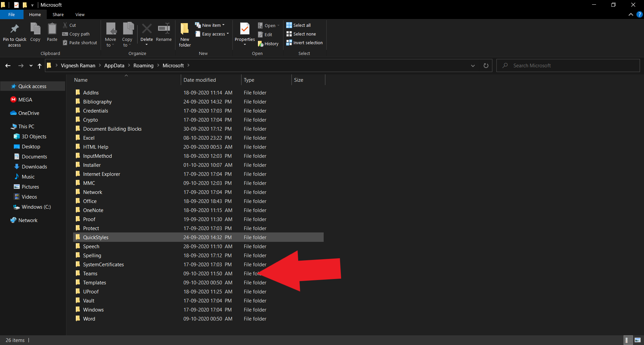Expand the chevron after Roaming in path
Screen dimensions: 644x345
pos(158,65)
